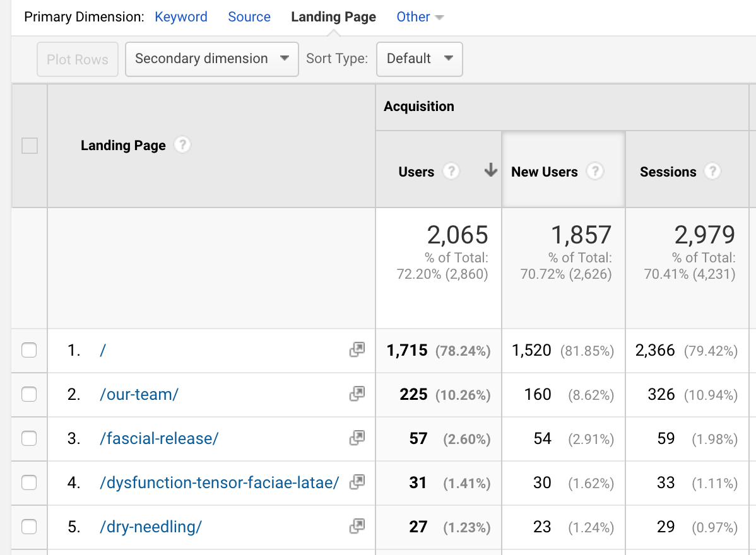Open the /fascial-release/ landing page link

159,438
